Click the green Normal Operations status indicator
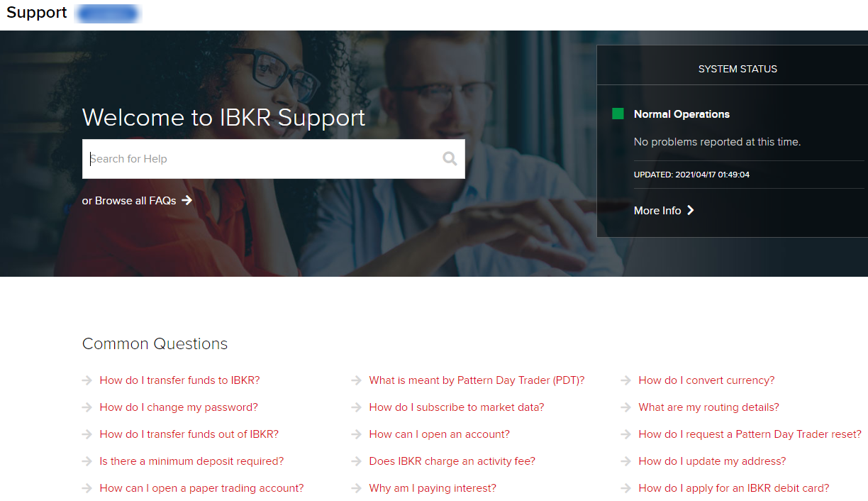 (x=618, y=114)
